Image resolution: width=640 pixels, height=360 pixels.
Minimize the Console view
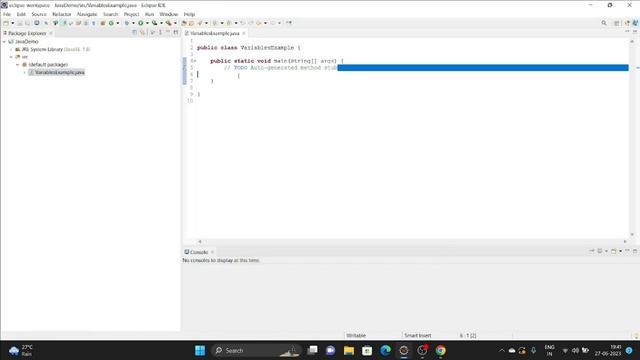(627, 250)
